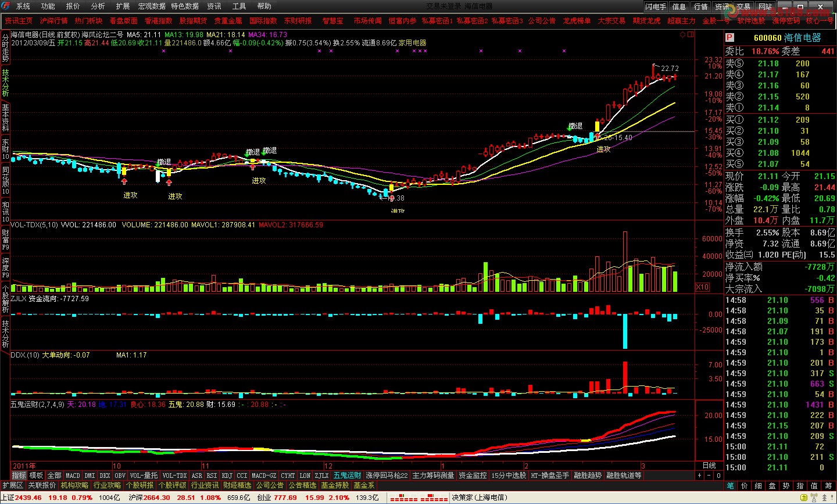
Task: Select the 个股解析 left sidebar tab
Action: (5, 299)
